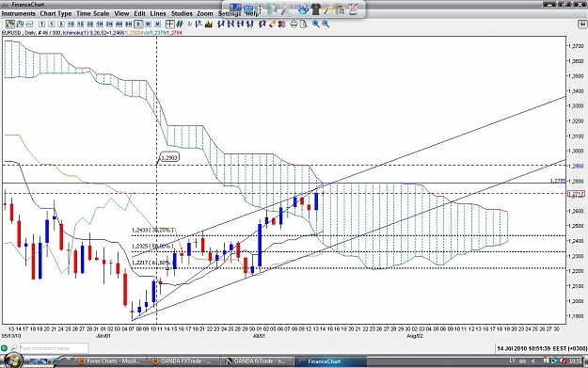Open the Edit menu
This screenshot has height=368, width=588.
(139, 13)
